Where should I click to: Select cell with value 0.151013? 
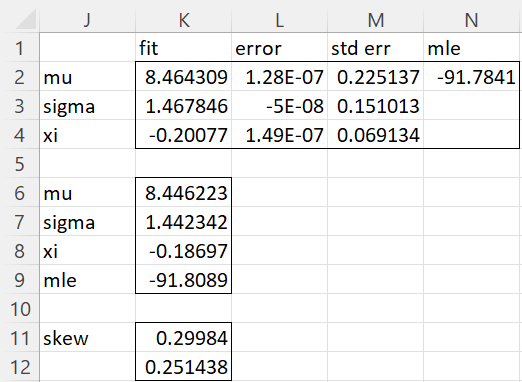point(376,105)
